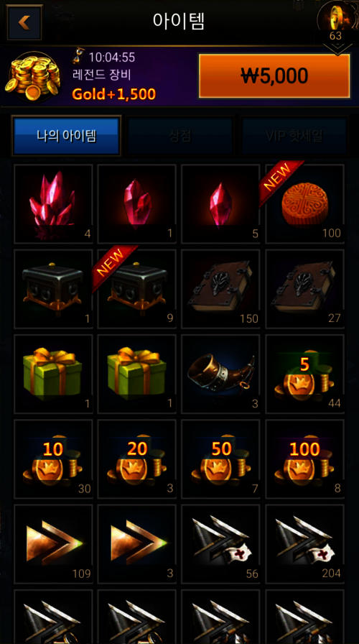359x644 pixels.
Task: Select the healing speedup with 204
Action: click(304, 544)
